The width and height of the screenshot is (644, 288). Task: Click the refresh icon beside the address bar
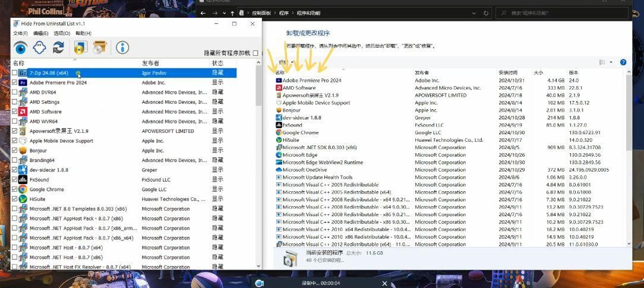click(487, 13)
